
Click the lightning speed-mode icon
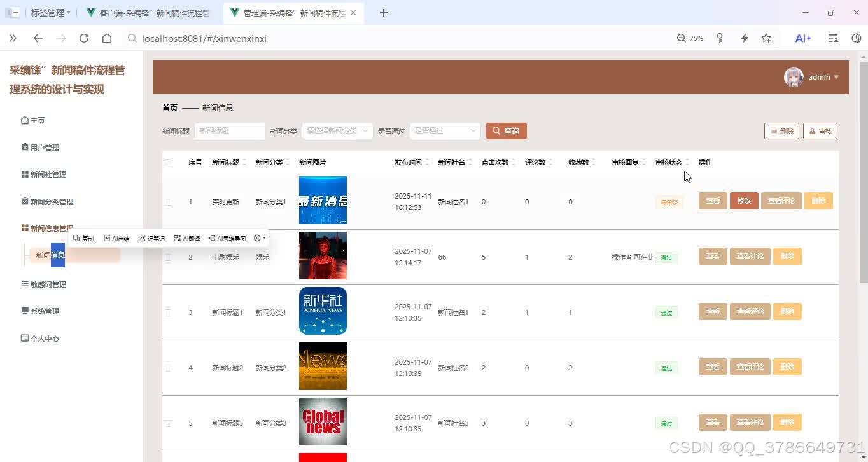click(x=744, y=38)
